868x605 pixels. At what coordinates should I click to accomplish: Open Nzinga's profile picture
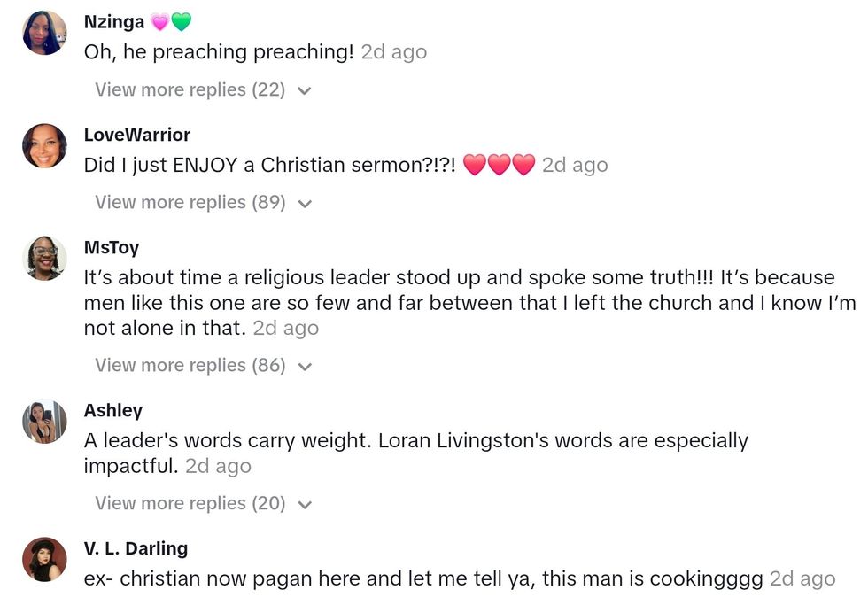coord(44,34)
